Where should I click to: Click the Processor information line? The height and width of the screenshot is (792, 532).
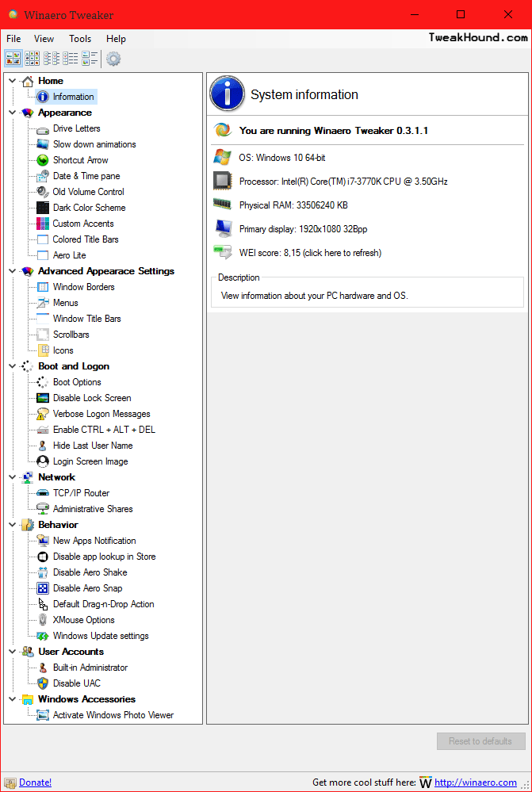pyautogui.click(x=343, y=182)
